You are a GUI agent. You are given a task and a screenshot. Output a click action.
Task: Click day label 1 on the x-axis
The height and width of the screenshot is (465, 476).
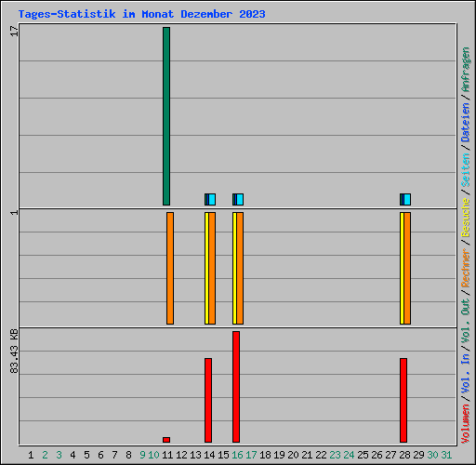[31, 455]
